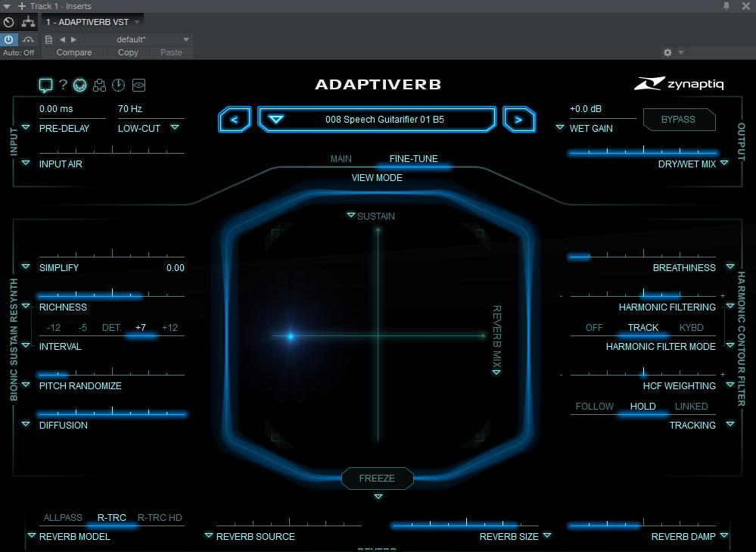Click the sidechain arc icon
This screenshot has height=552, width=756.
[29, 39]
